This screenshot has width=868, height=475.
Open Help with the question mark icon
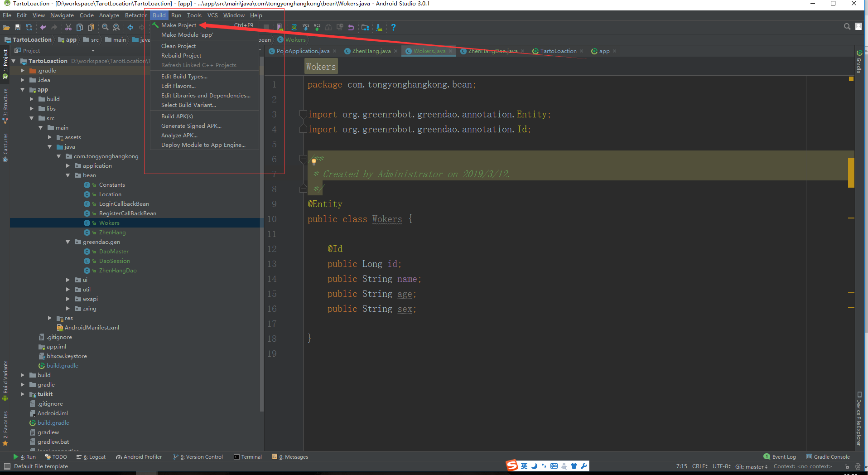[393, 27]
